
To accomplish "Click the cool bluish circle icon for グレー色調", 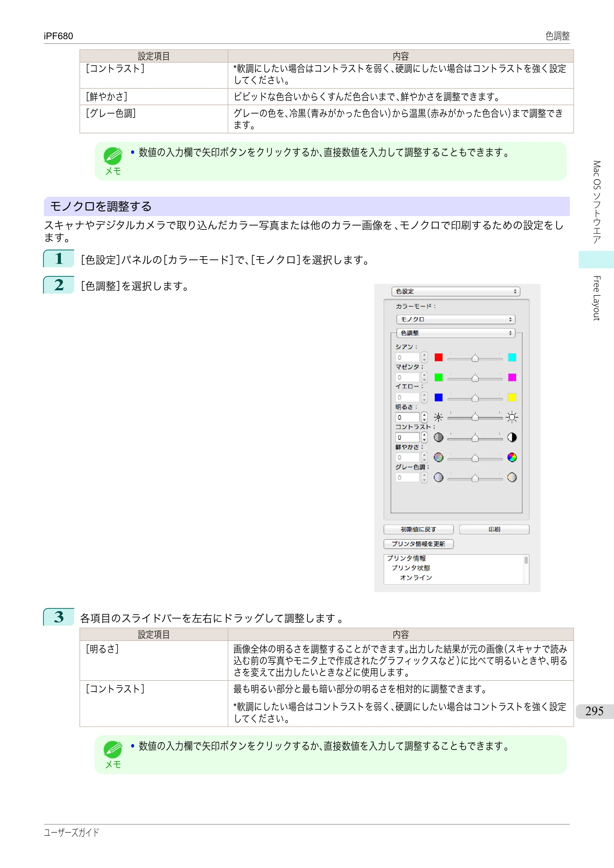I will pyautogui.click(x=438, y=477).
